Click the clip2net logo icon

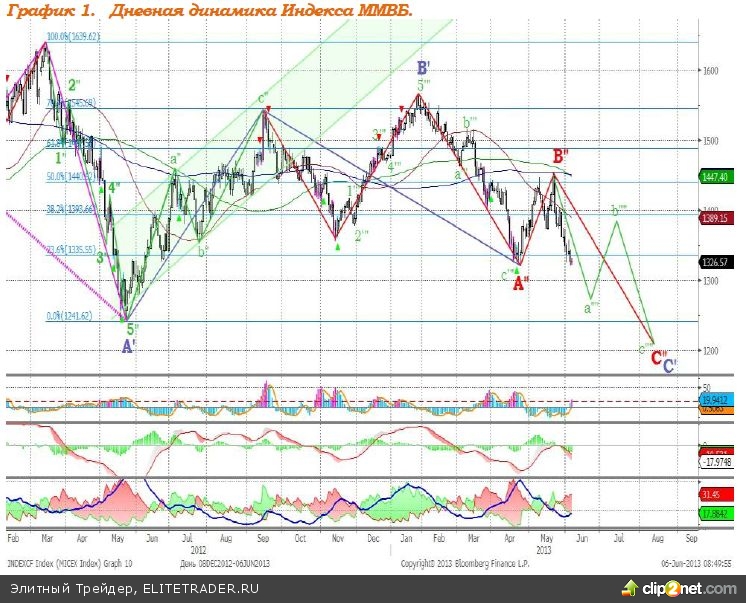coord(631,587)
